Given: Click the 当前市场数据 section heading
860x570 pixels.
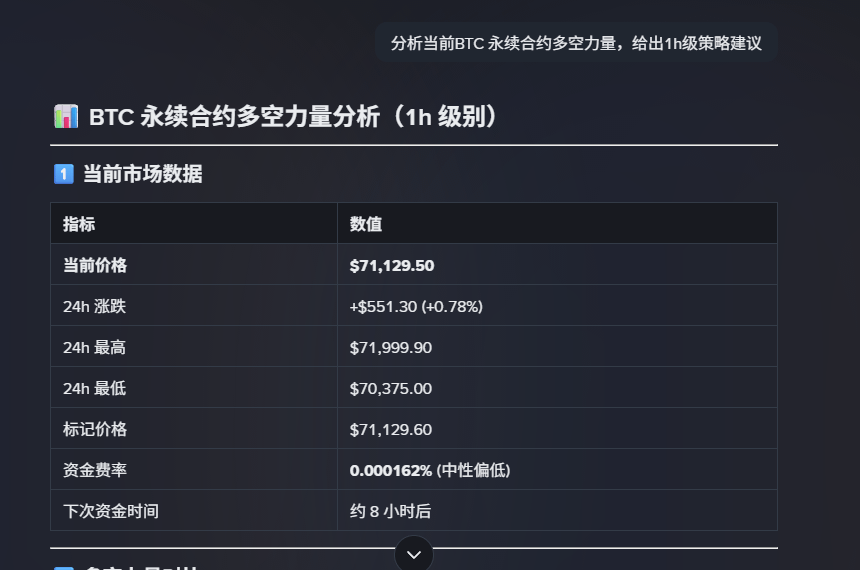Looking at the screenshot, I should click(143, 174).
